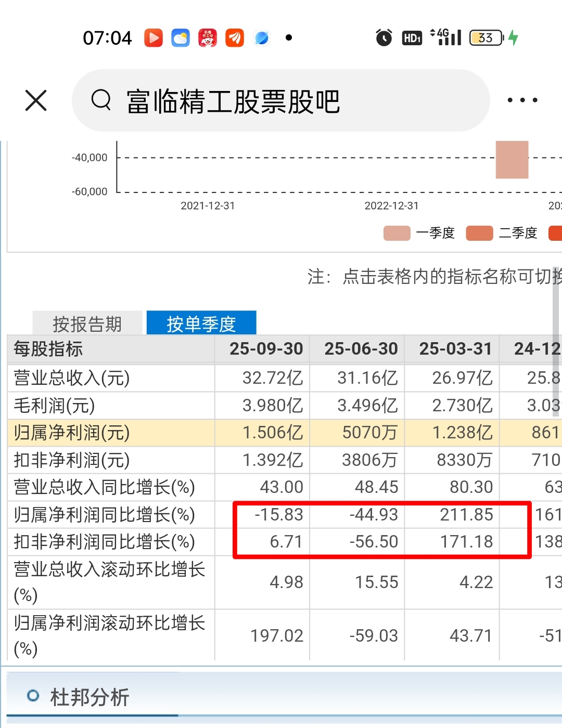Image resolution: width=562 pixels, height=728 pixels.
Task: Open the orange bird app notification icon
Action: tap(235, 38)
